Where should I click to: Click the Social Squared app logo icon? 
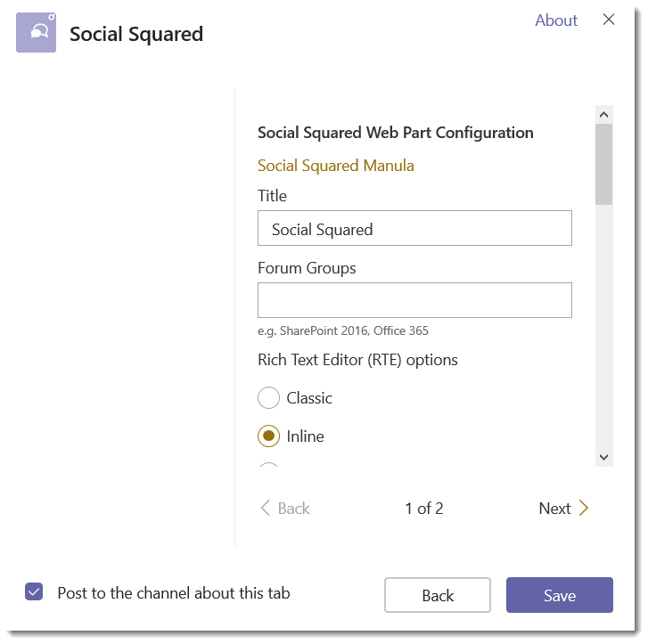[x=37, y=33]
